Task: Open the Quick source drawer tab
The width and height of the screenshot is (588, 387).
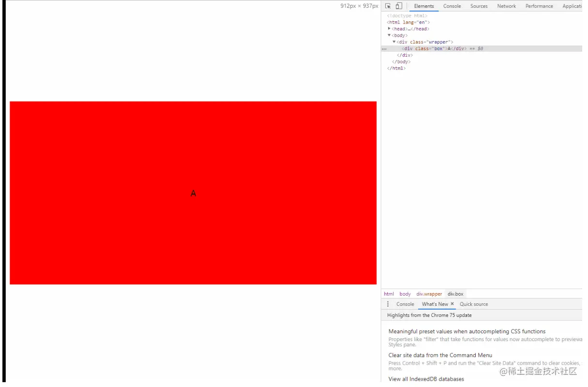Action: click(x=474, y=304)
